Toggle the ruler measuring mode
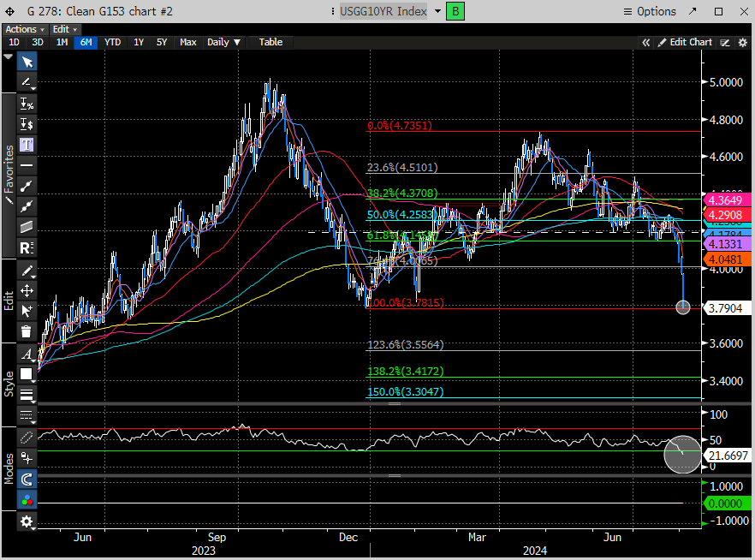Screen dimensions: 755x560 [27, 438]
